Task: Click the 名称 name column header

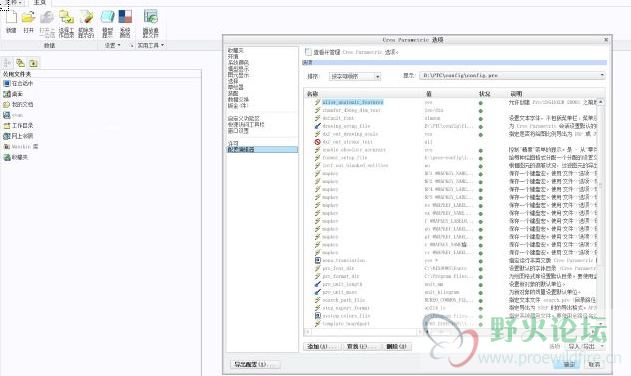Action: coord(313,94)
